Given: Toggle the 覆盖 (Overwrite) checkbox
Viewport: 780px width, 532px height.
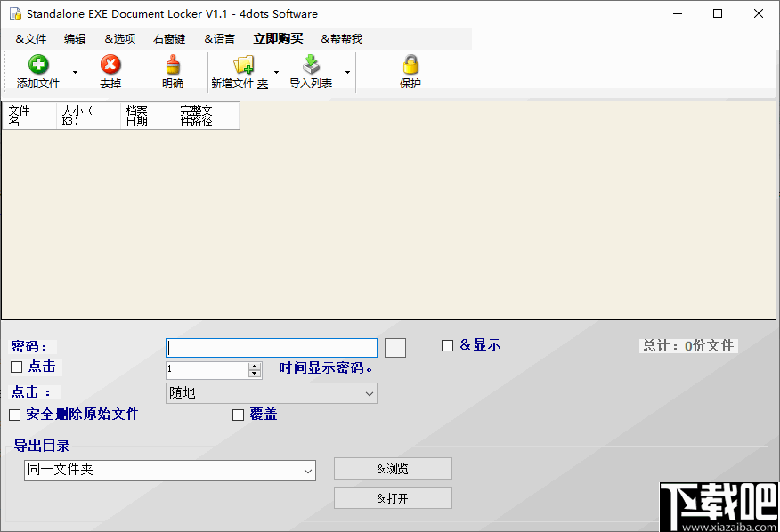Looking at the screenshot, I should [x=238, y=415].
